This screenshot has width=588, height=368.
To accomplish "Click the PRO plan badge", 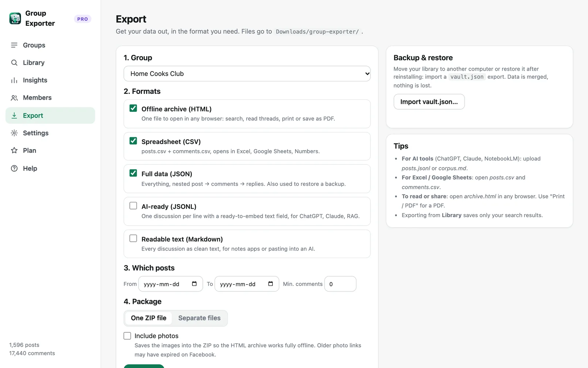I will tap(83, 19).
